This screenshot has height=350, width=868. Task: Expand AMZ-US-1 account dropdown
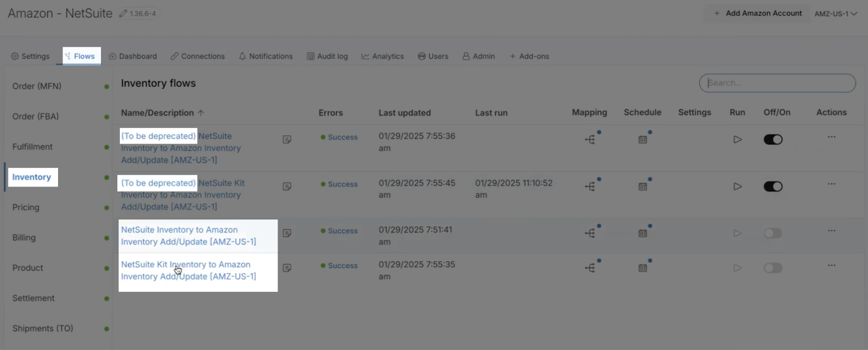tap(835, 14)
